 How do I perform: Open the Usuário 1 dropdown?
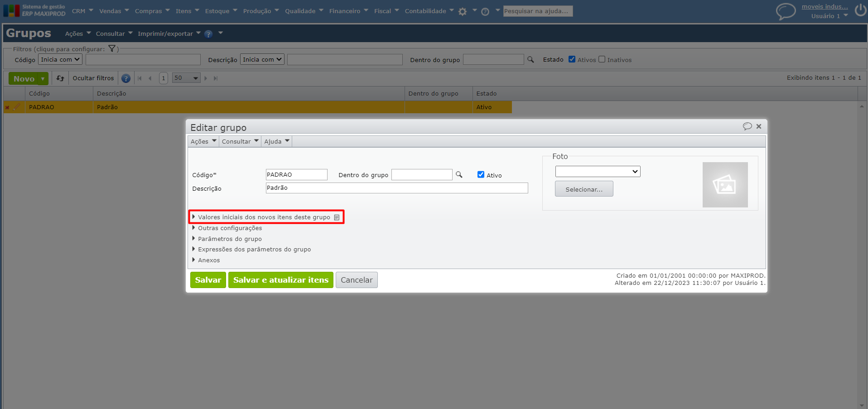click(829, 16)
